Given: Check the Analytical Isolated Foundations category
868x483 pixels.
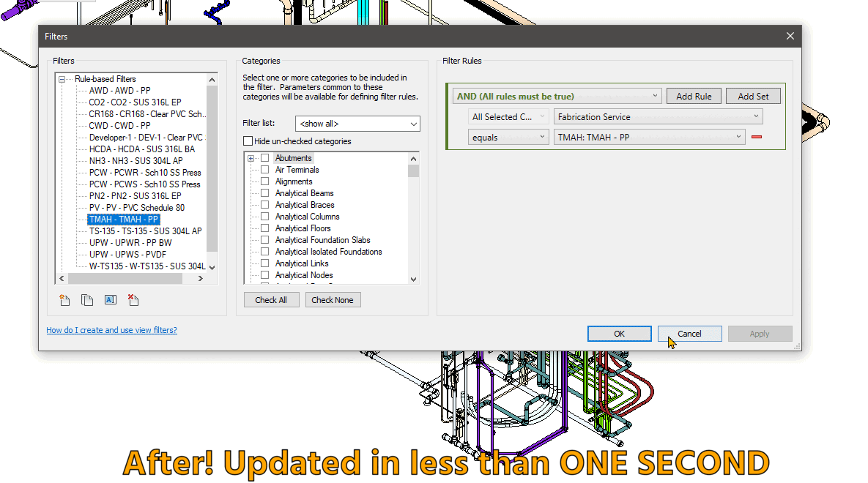Looking at the screenshot, I should [265, 252].
